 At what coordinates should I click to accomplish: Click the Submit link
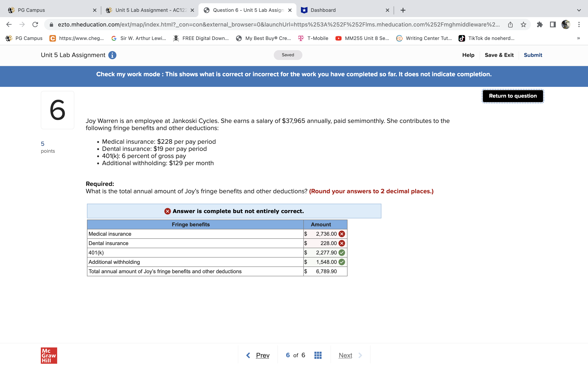pyautogui.click(x=533, y=55)
